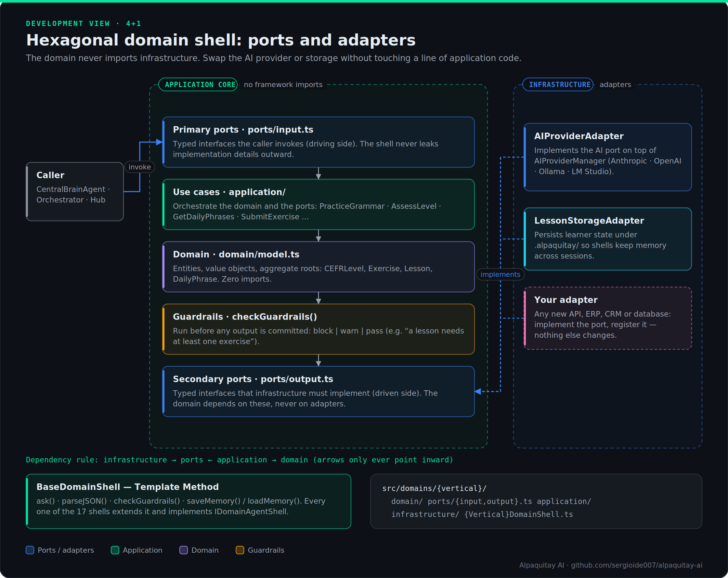Open the github.com/sergioide007/alpaquitay-ai footer link
The image size is (728, 578).
coord(636,565)
